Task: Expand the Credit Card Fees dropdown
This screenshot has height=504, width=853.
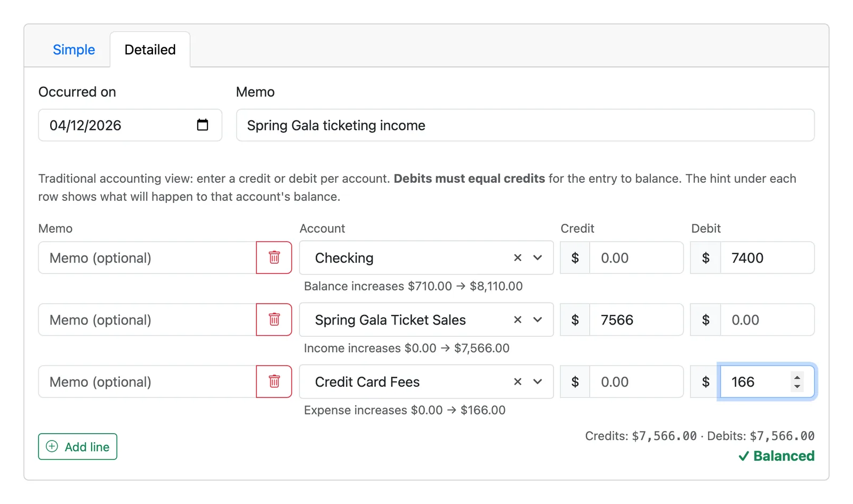Action: point(538,381)
